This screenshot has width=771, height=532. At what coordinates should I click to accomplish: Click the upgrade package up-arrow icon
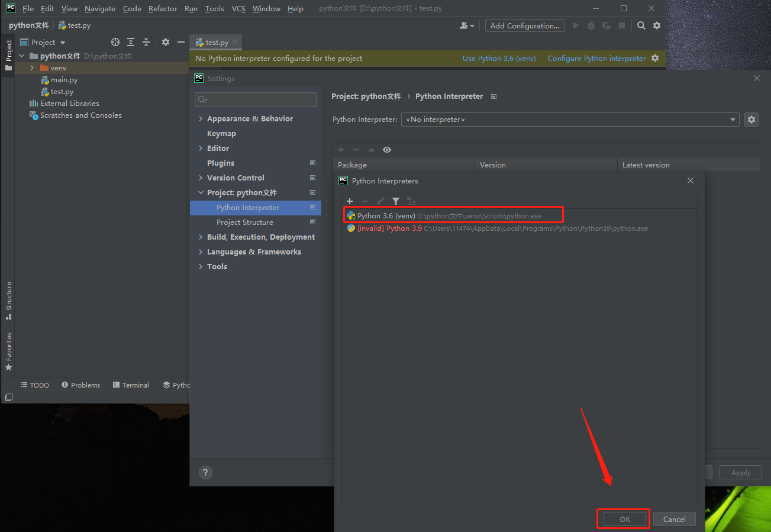pyautogui.click(x=372, y=150)
